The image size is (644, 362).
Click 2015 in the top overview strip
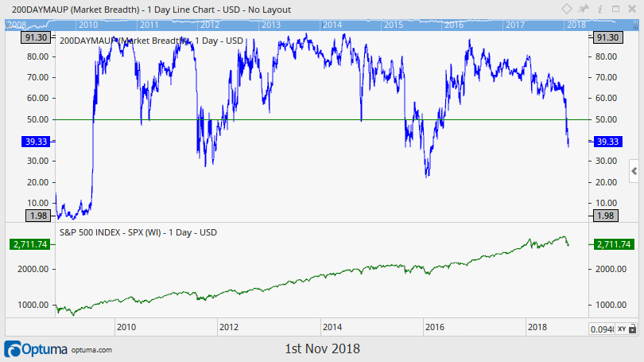(394, 25)
